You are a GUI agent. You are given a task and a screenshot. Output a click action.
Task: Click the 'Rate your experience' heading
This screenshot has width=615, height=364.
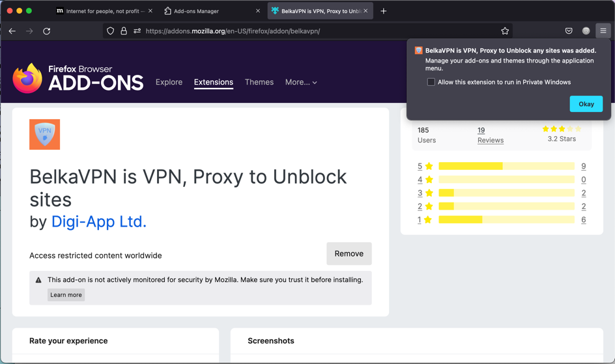click(x=68, y=341)
